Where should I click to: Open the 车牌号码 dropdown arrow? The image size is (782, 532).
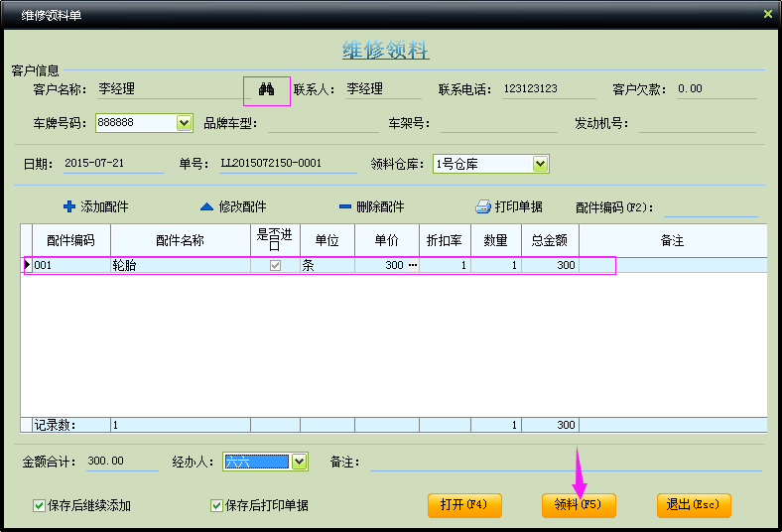[x=184, y=123]
